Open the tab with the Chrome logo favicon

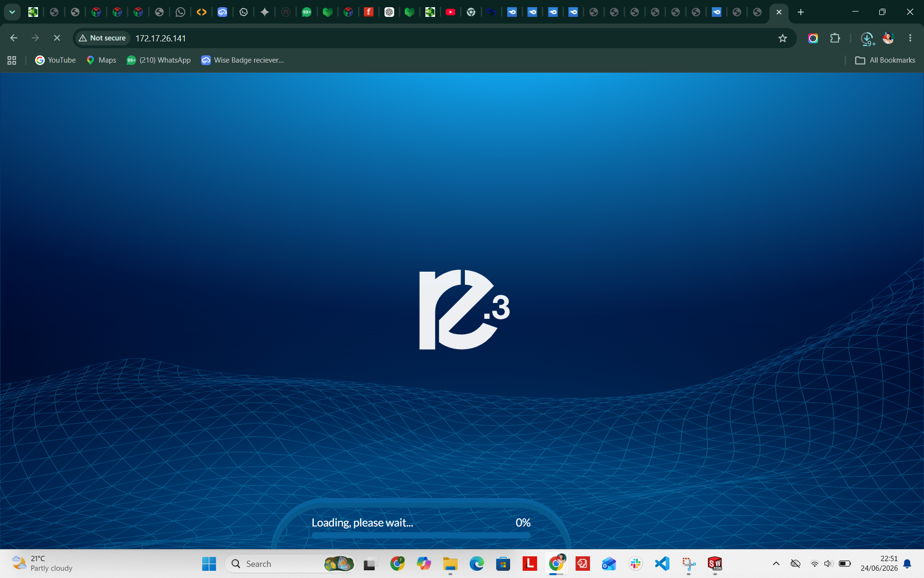[x=471, y=12]
